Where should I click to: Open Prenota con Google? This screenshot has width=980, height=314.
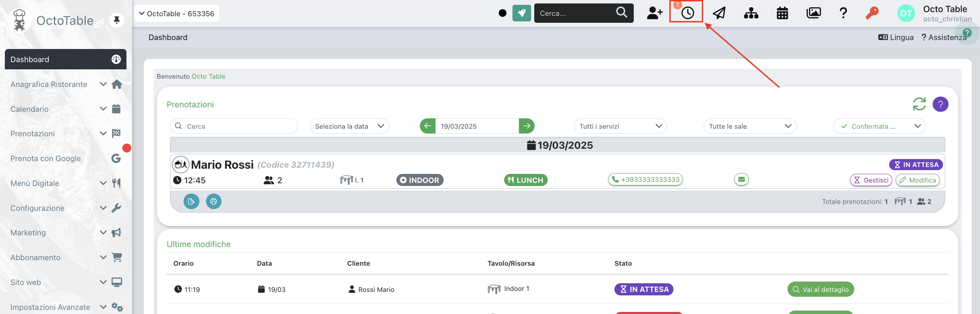(x=45, y=158)
